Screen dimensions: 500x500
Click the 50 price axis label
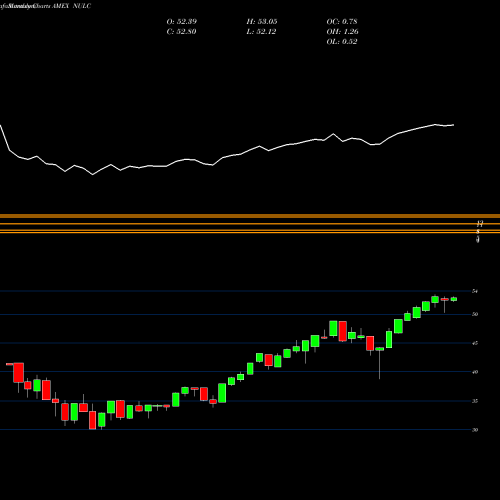coord(475,314)
